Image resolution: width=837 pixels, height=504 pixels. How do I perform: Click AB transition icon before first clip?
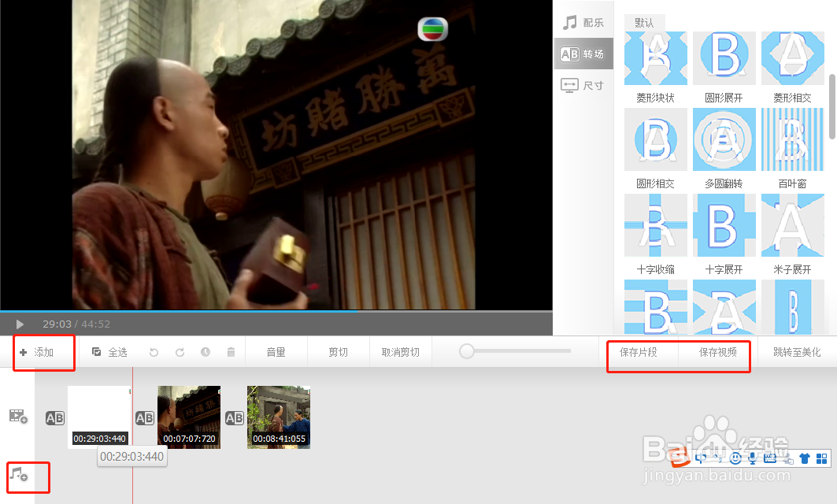pos(55,418)
